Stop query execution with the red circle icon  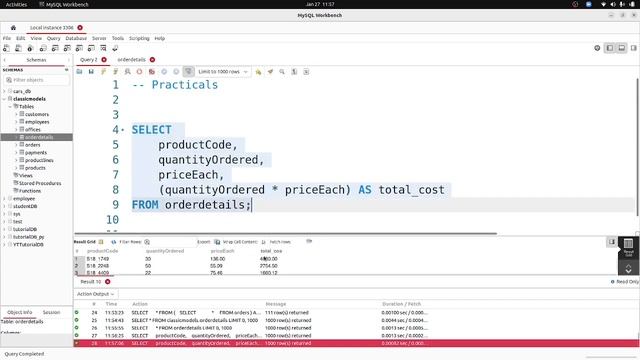pos(140,71)
